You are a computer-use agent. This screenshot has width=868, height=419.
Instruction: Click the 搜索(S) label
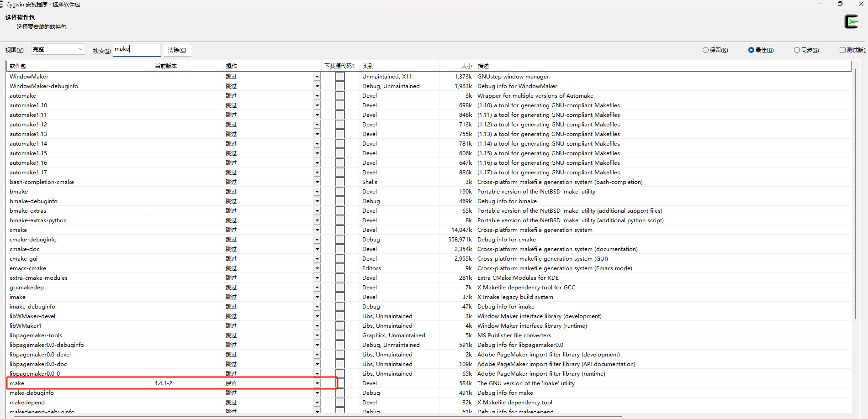[102, 51]
